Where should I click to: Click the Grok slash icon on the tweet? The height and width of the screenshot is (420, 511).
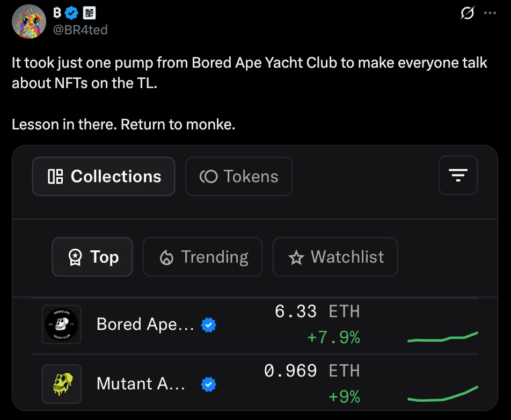click(467, 13)
